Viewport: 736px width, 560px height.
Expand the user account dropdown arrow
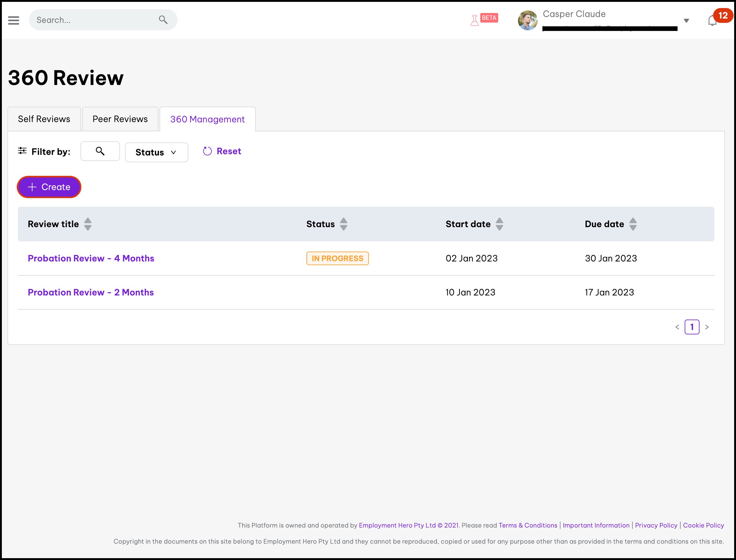[686, 21]
